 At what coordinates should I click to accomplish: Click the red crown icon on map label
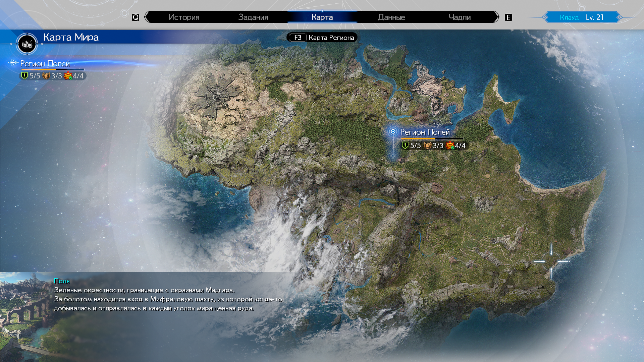tap(450, 145)
